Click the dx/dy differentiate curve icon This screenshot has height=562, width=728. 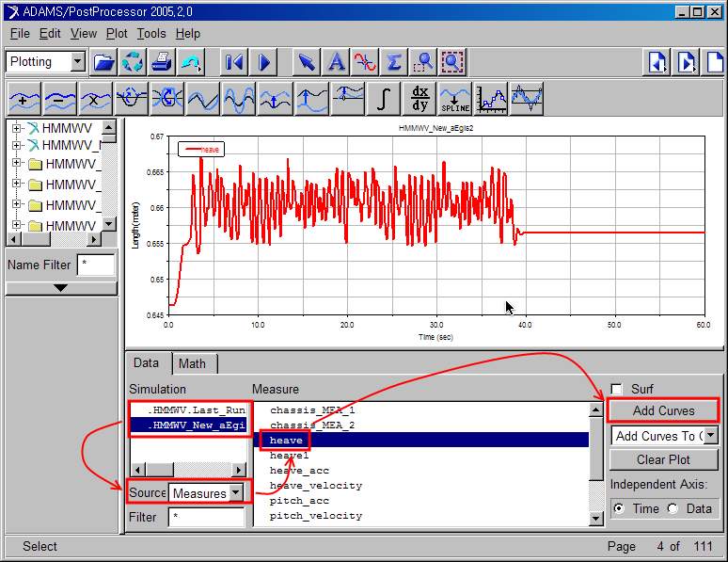pos(419,97)
